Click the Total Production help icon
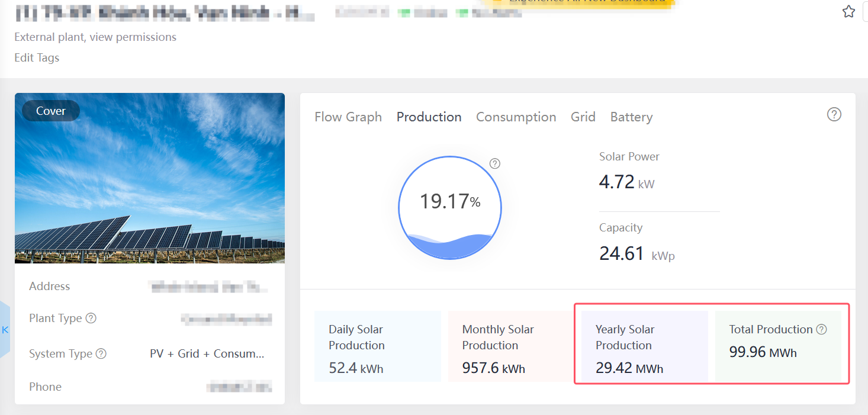 tap(821, 330)
